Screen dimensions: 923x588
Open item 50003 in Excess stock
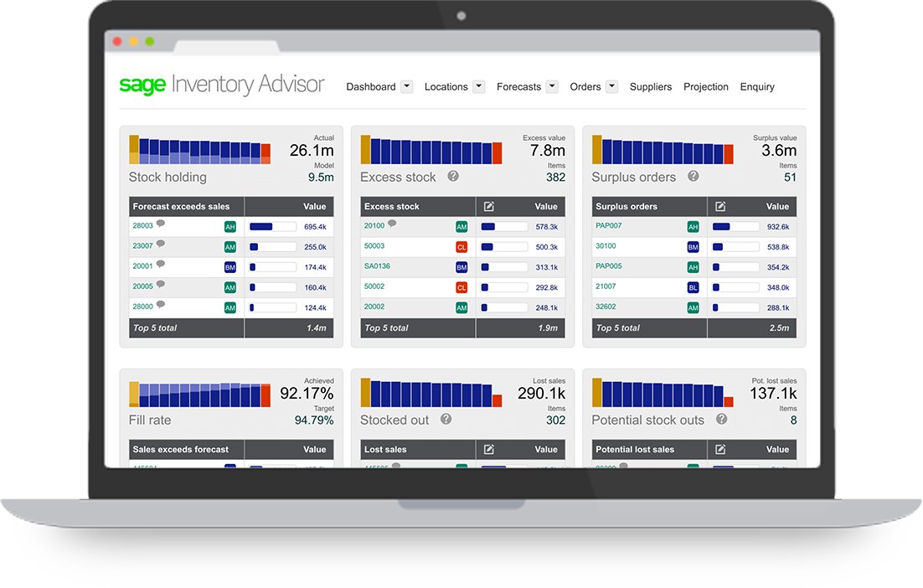tap(374, 246)
